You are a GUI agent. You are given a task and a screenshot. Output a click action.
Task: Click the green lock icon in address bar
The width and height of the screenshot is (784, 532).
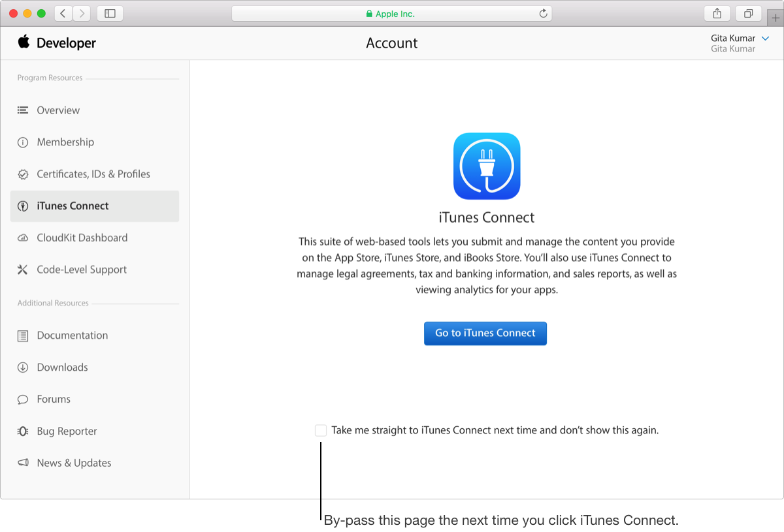pos(369,14)
